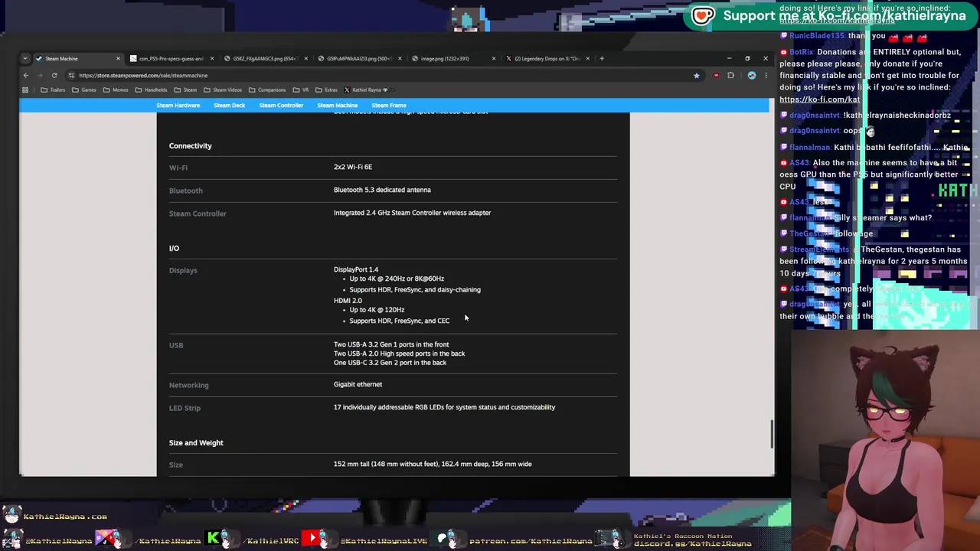Bookmark this page with the star icon
The height and width of the screenshot is (551, 980).
tap(696, 75)
